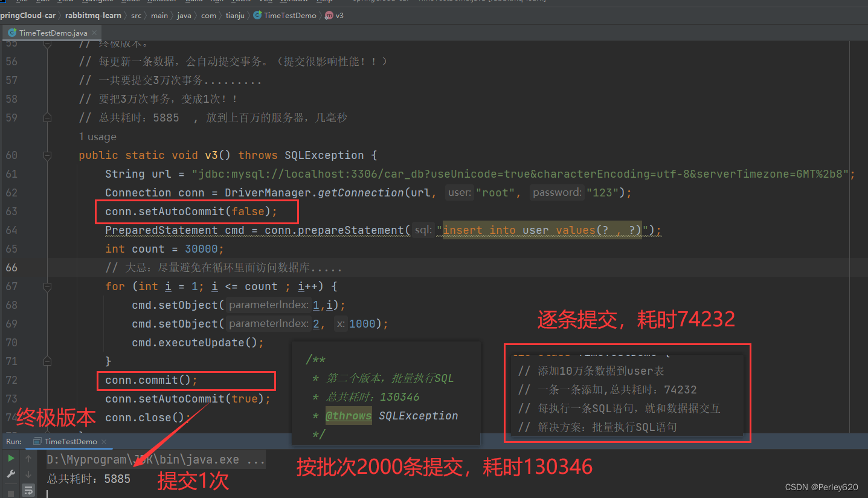Click 'conn.setAutoCommit(true);' statement
This screenshot has height=498, width=868.
click(x=188, y=399)
